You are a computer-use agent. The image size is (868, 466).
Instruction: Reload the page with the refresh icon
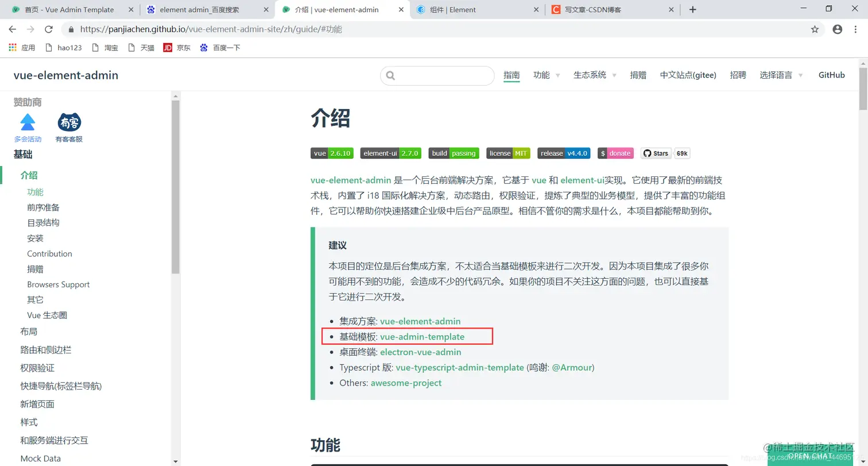click(x=49, y=29)
